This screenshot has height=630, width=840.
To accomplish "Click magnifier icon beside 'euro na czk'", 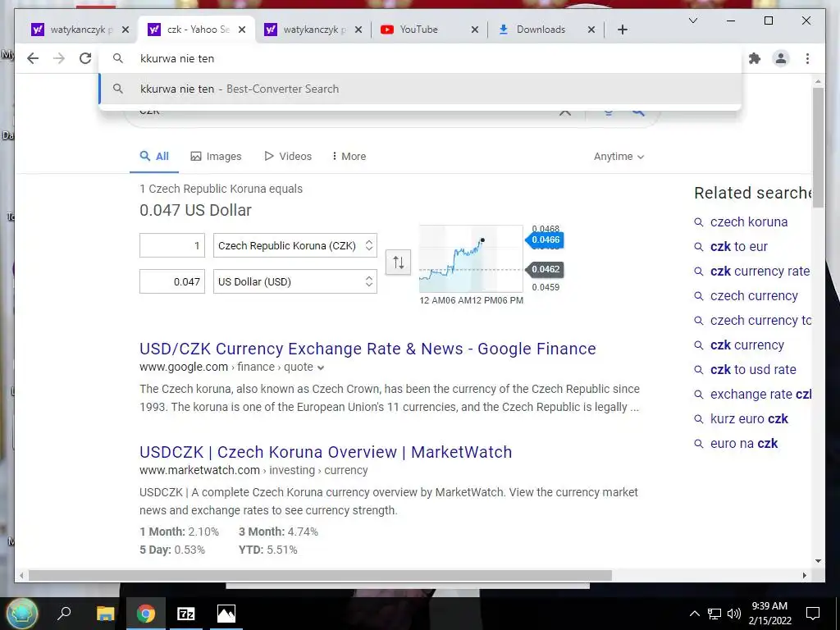I will tap(699, 444).
